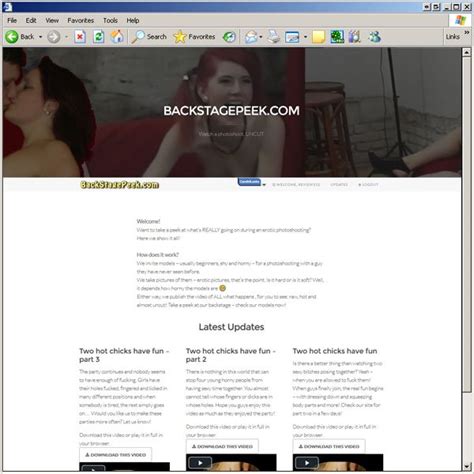Open the View menu
The width and height of the screenshot is (474, 474).
[x=52, y=20]
